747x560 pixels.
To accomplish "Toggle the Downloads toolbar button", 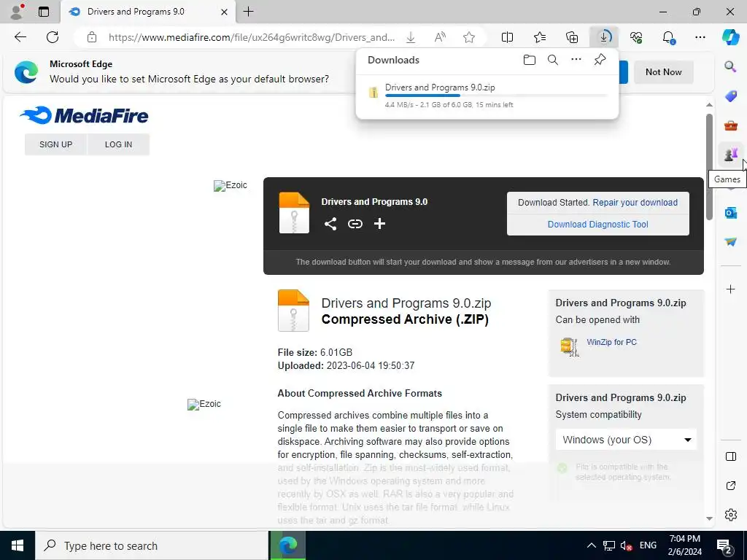I will 604,37.
